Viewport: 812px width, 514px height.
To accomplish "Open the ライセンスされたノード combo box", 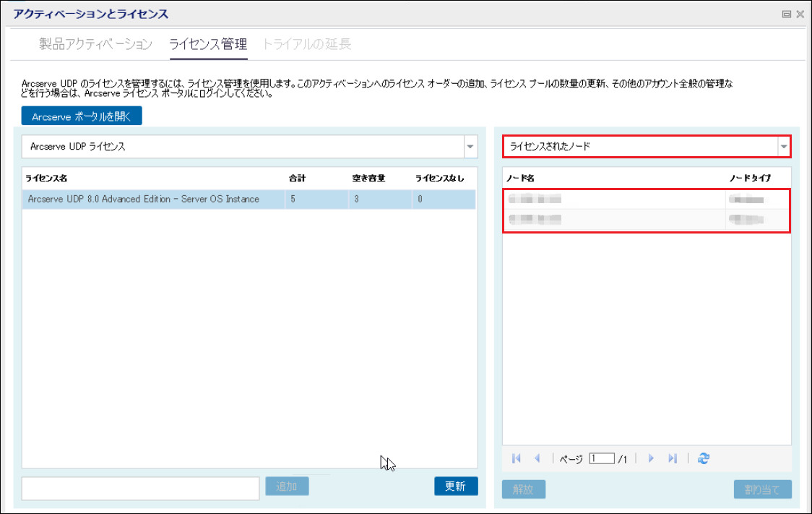I will 647,147.
